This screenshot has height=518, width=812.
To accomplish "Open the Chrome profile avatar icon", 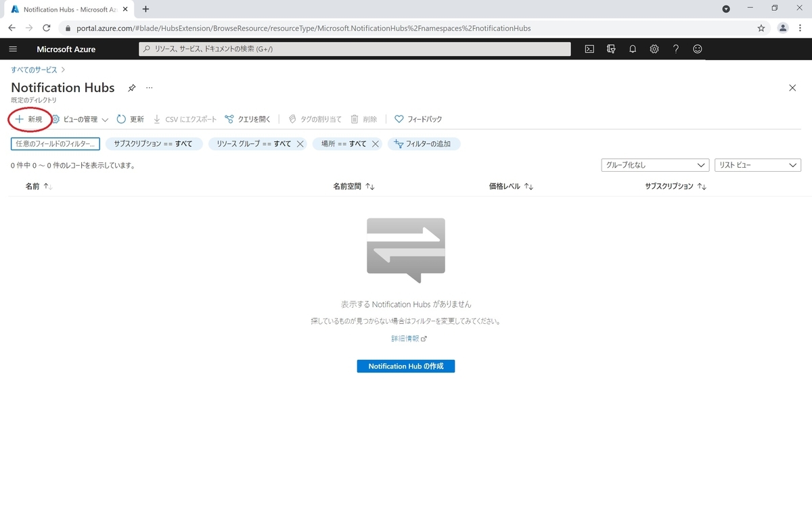I will click(x=783, y=28).
